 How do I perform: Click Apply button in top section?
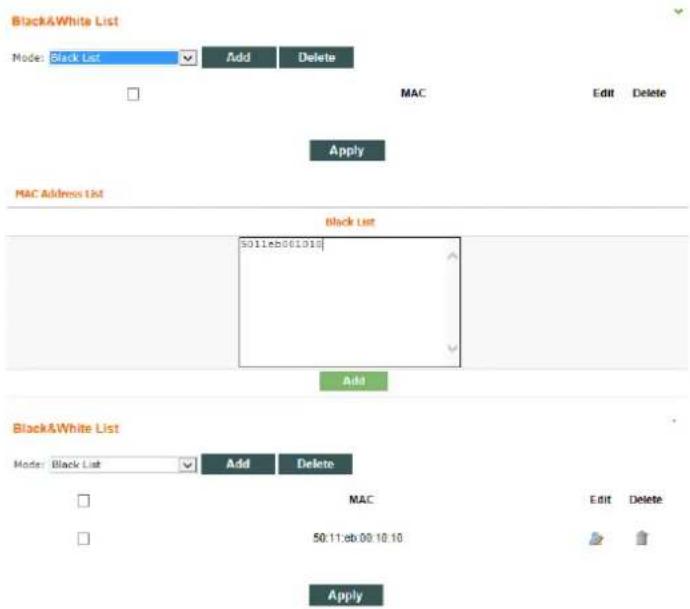[x=347, y=150]
